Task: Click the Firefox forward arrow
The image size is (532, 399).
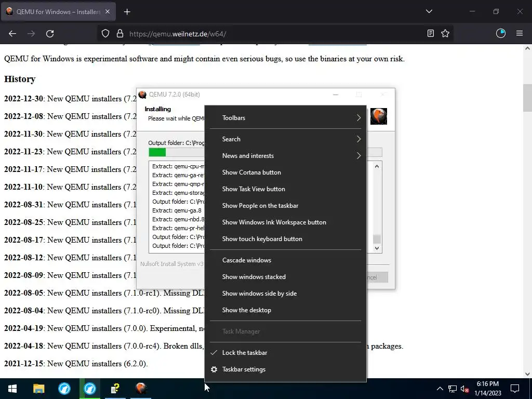Action: tap(31, 34)
